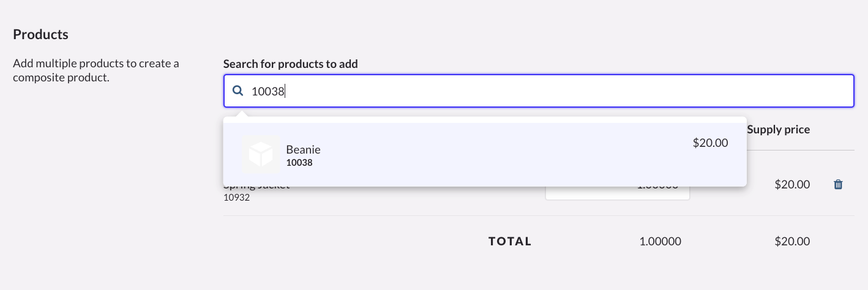
Task: Click the 10932 SKU text
Action: 236,198
